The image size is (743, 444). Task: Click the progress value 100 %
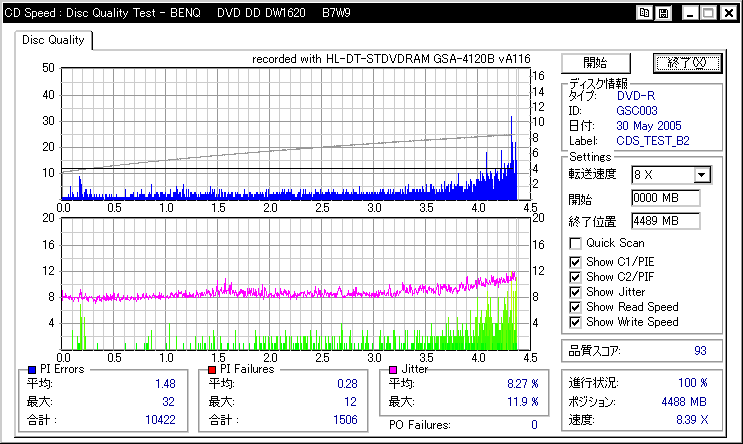tap(693, 383)
